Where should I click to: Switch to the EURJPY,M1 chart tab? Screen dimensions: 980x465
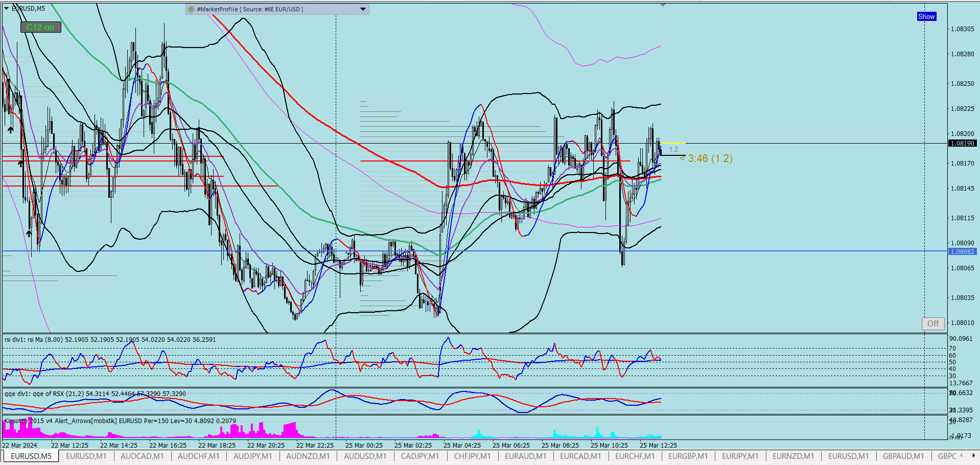(x=740, y=456)
